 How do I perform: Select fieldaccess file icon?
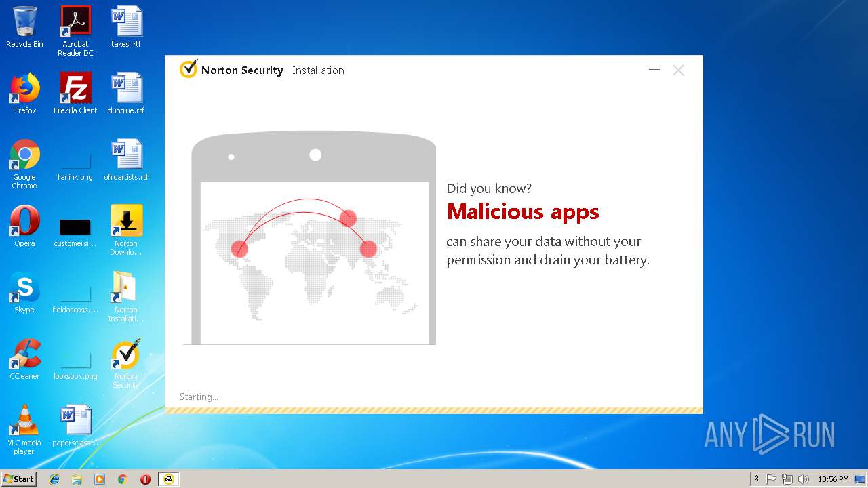[x=75, y=298]
